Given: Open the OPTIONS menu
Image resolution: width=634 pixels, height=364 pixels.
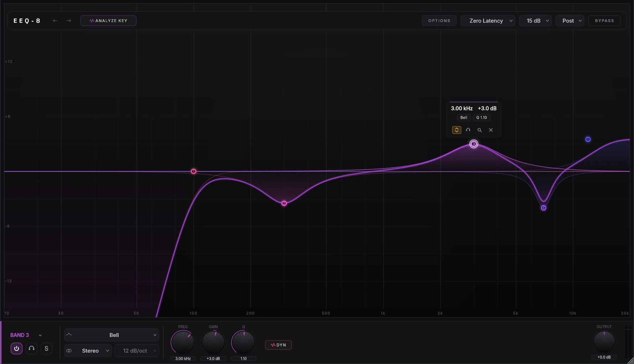Looking at the screenshot, I should click(439, 21).
